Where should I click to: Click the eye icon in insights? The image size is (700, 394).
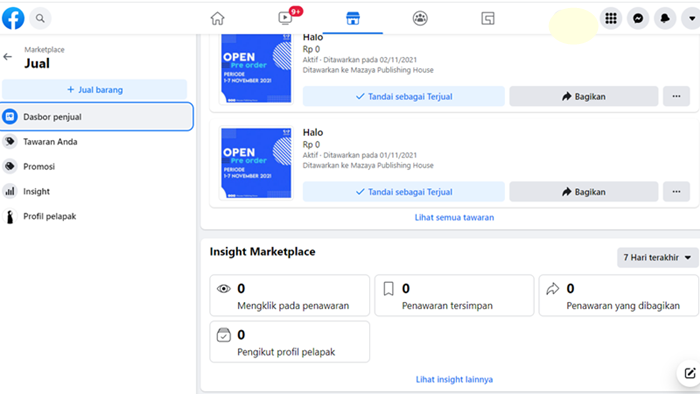224,289
